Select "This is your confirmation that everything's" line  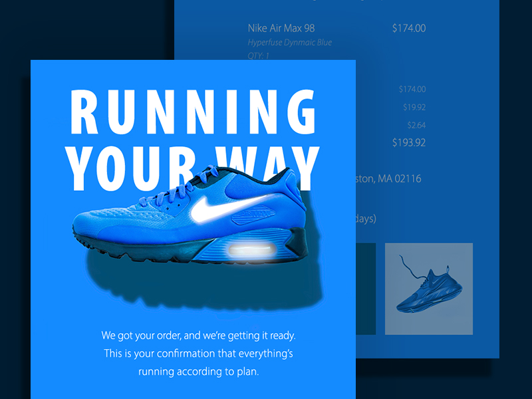pos(198,354)
